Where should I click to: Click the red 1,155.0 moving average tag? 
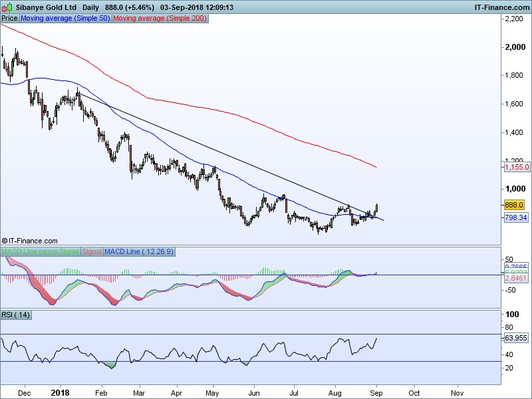tap(517, 167)
